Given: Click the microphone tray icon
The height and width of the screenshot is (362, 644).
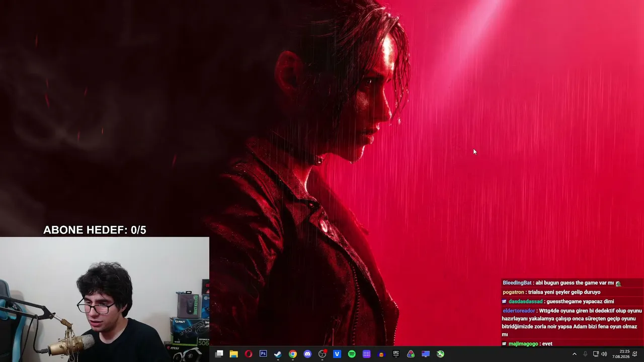Looking at the screenshot, I should click(x=585, y=354).
